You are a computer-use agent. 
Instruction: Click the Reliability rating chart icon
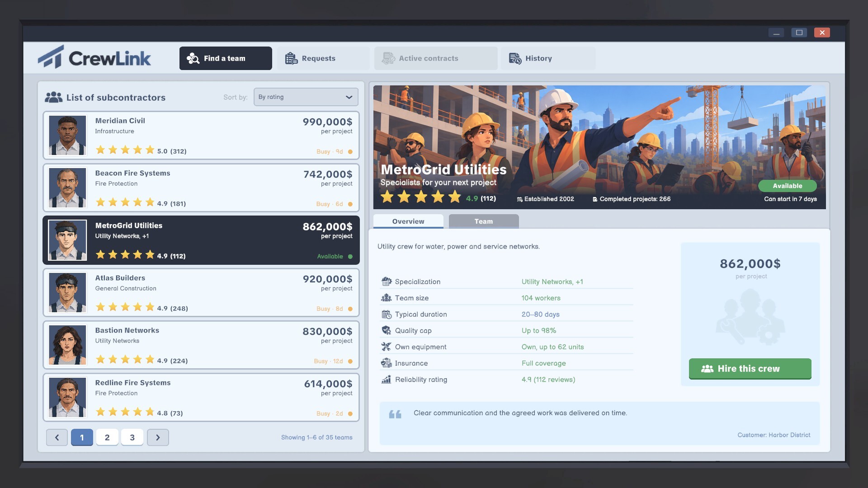point(386,379)
